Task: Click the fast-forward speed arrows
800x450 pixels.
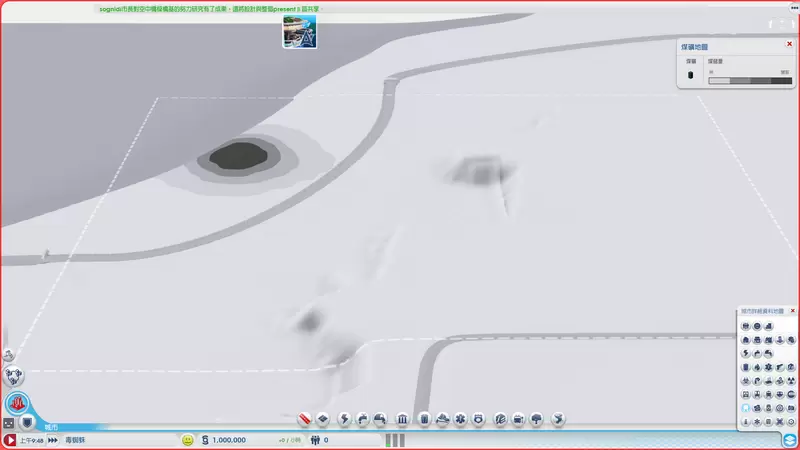Action: pyautogui.click(x=53, y=440)
